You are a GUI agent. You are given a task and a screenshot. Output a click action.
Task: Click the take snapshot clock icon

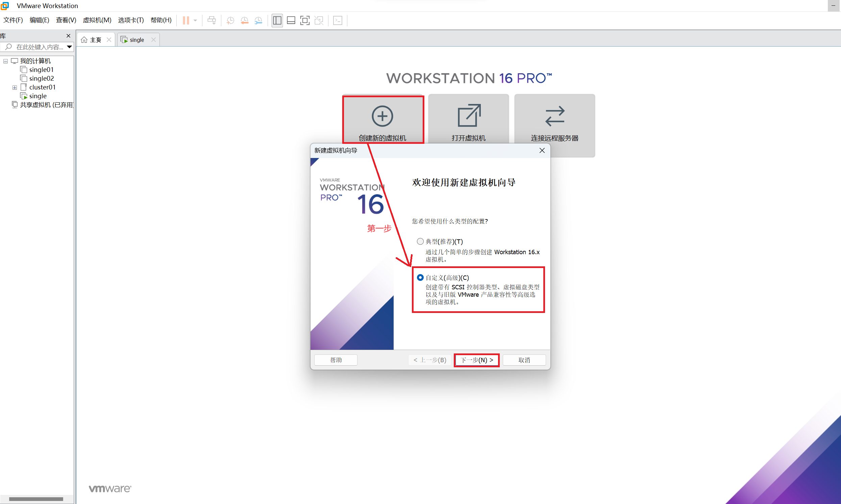click(230, 20)
